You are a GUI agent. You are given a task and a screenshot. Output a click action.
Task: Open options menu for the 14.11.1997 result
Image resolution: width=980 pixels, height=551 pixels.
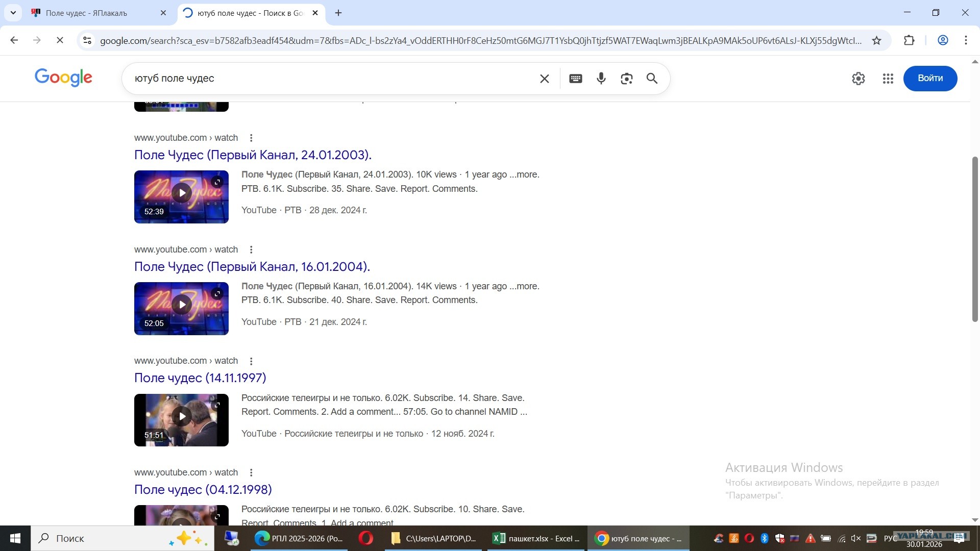coord(251,361)
